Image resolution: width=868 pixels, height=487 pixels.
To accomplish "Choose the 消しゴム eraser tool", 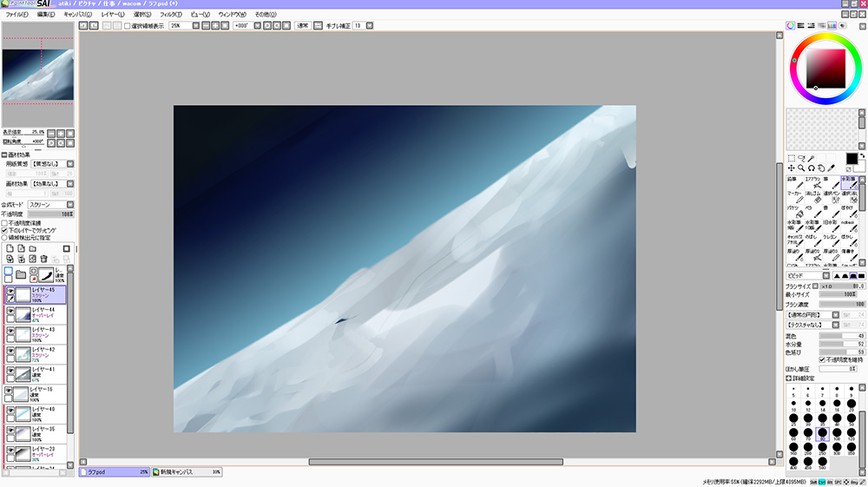I will pyautogui.click(x=812, y=197).
